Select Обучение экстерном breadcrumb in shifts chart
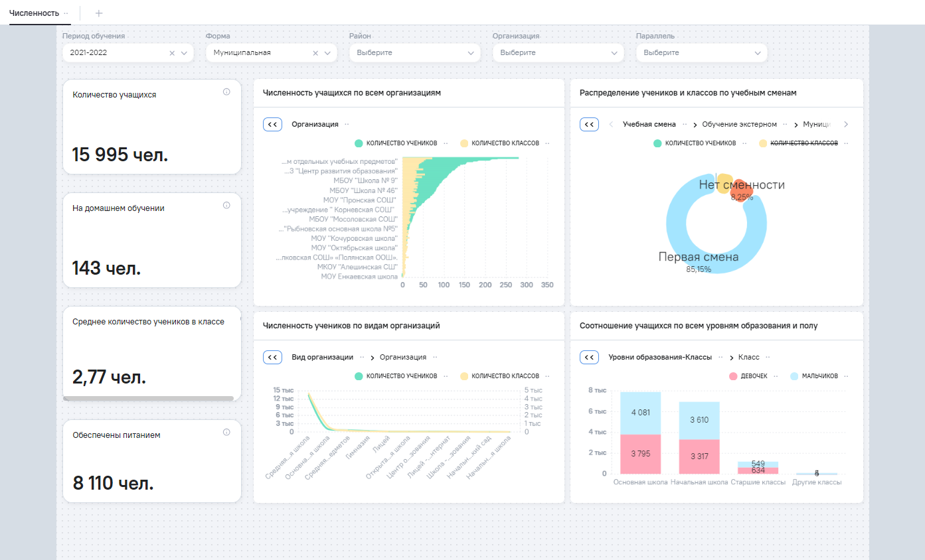The image size is (925, 560). (x=739, y=125)
